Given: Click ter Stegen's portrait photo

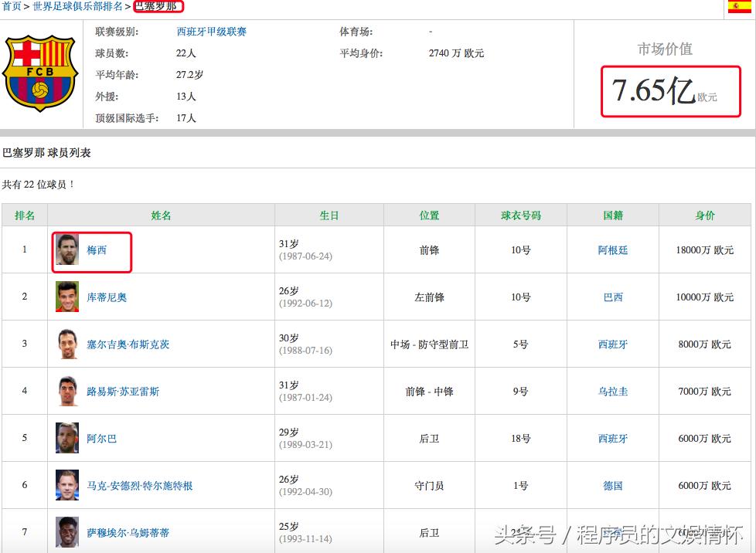Looking at the screenshot, I should [x=68, y=484].
